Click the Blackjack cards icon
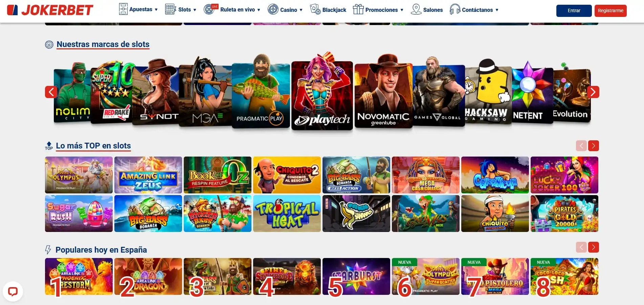This screenshot has width=644, height=305. tap(315, 9)
